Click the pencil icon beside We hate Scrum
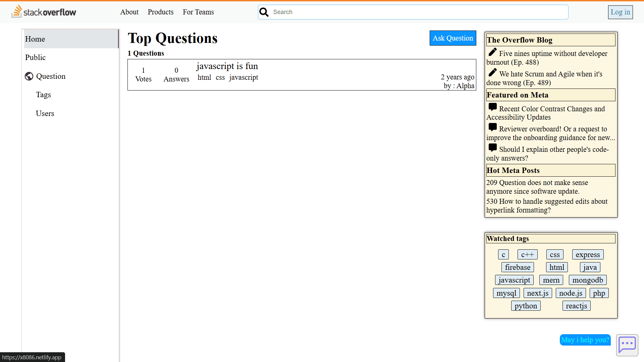Screen dimensions: 644x362 pos(493,72)
